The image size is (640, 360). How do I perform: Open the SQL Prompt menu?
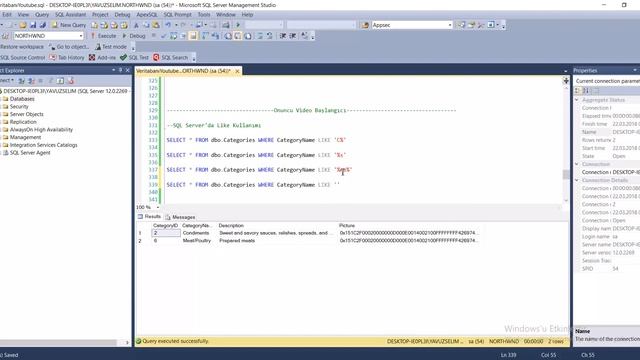tap(178, 14)
